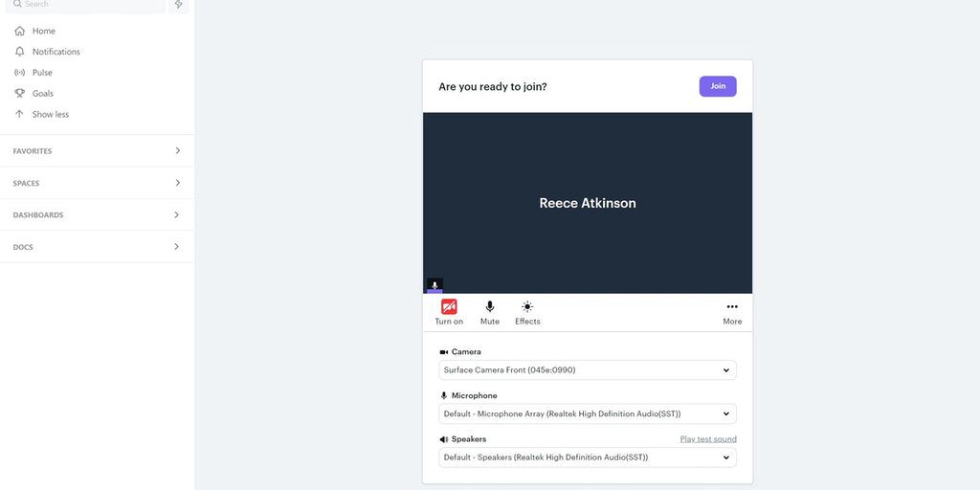Image resolution: width=980 pixels, height=490 pixels.
Task: Click the Goals trophy icon
Action: [19, 93]
